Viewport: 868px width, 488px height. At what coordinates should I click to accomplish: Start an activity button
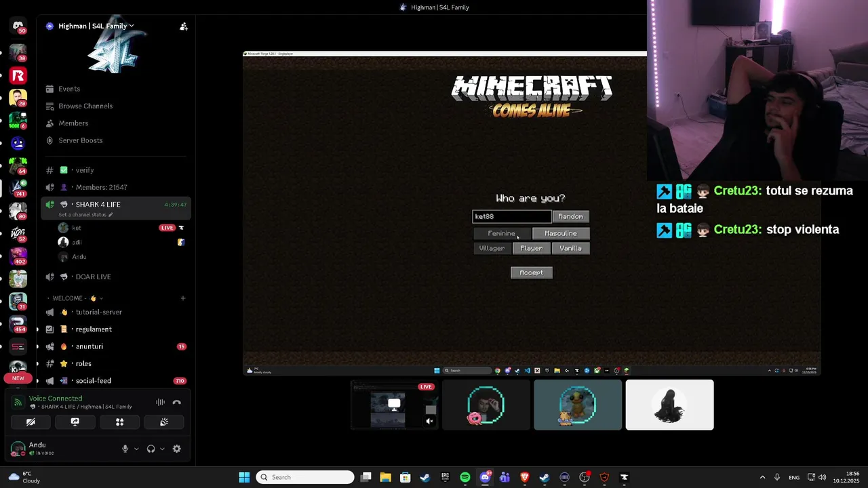point(119,422)
